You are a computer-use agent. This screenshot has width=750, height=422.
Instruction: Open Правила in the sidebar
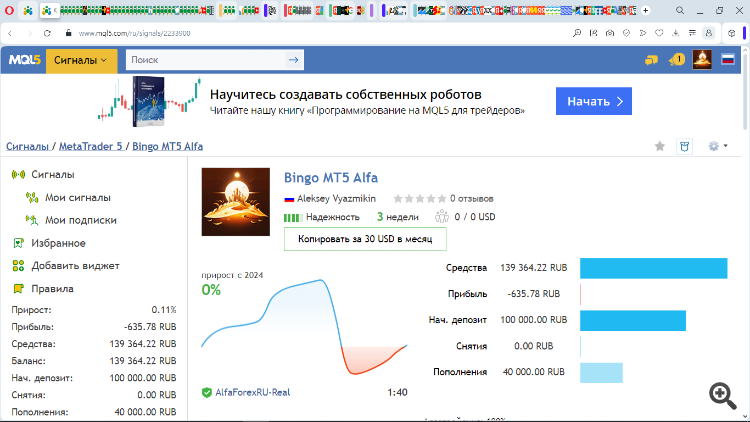click(52, 289)
